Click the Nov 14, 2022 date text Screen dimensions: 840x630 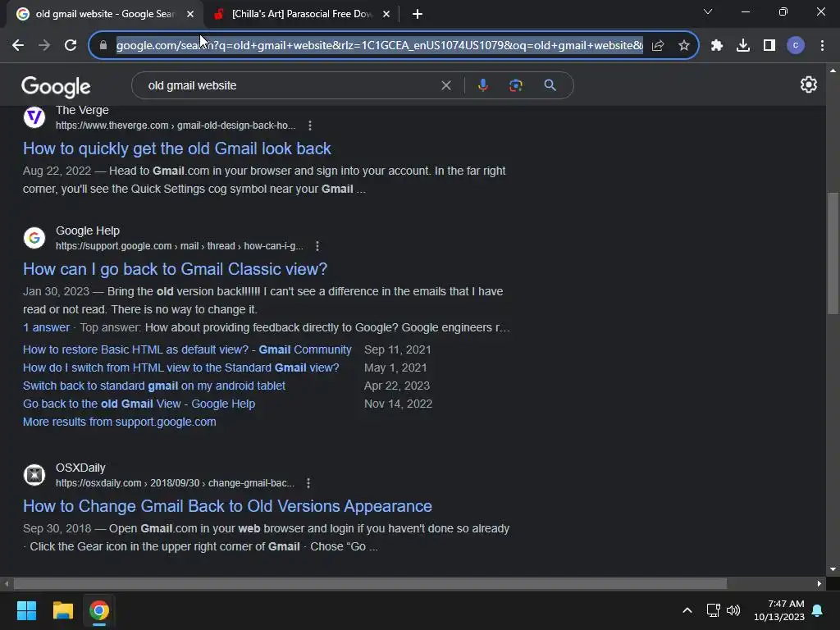[398, 404]
